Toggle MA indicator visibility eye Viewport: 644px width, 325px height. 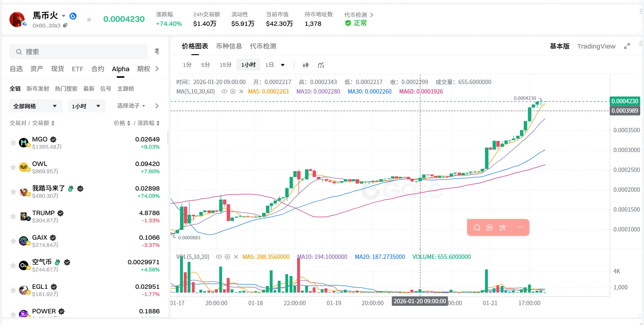(x=224, y=92)
